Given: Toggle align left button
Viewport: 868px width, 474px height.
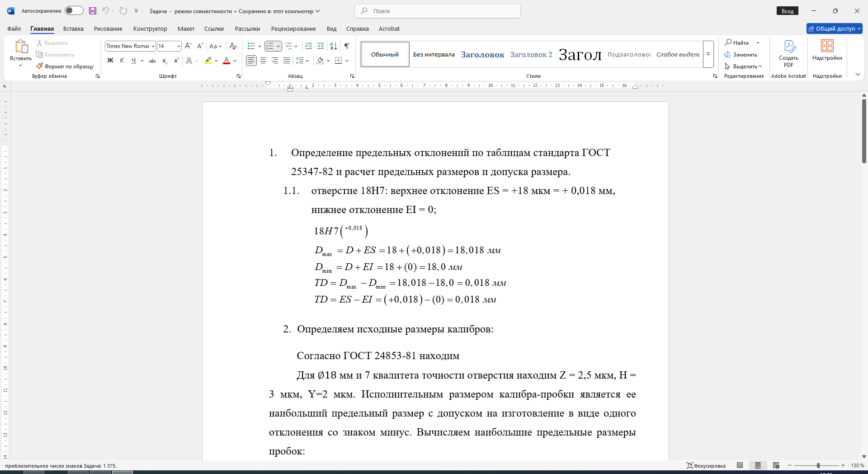Looking at the screenshot, I should click(251, 60).
